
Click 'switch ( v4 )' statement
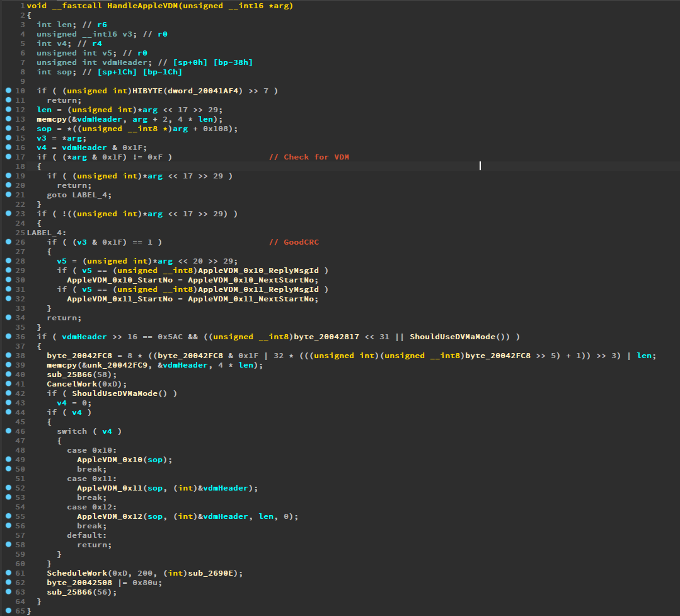click(x=89, y=431)
